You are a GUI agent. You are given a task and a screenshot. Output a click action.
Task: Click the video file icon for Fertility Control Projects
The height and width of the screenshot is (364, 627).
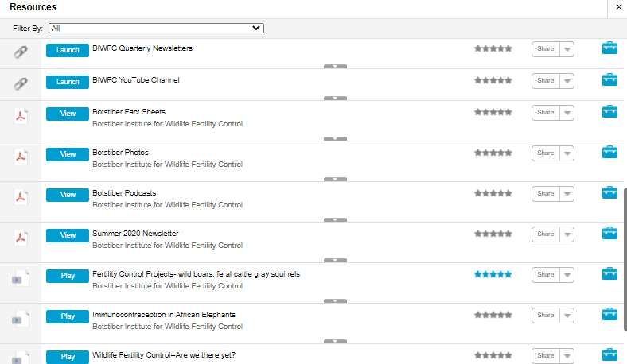[21, 278]
